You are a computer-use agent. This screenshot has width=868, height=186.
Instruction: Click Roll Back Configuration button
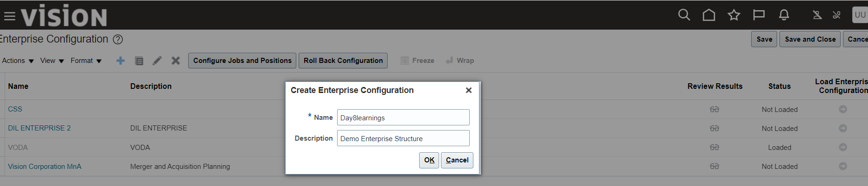(343, 61)
